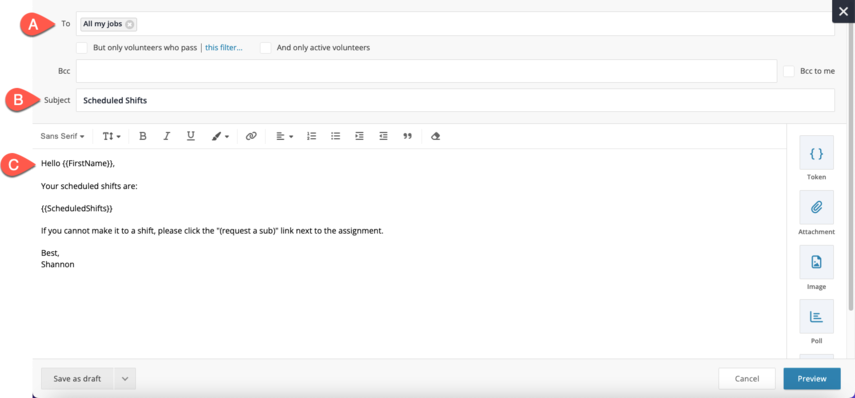Cancel the message
Image resolution: width=855 pixels, height=398 pixels.
[746, 379]
